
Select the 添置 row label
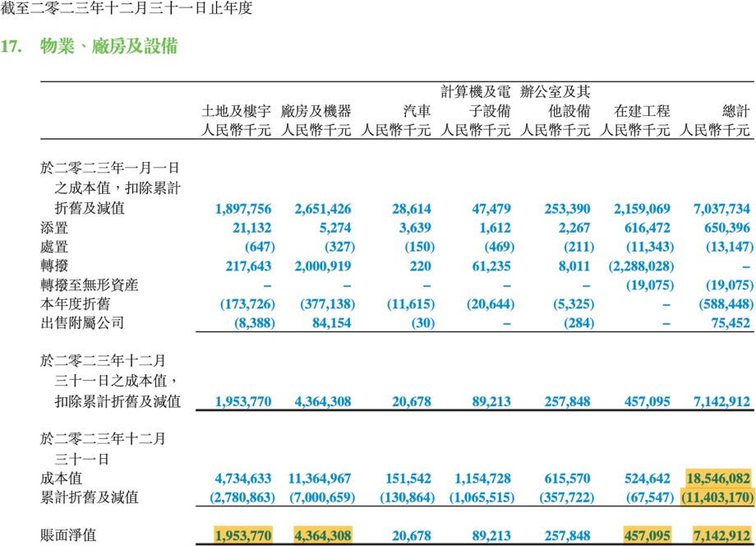coord(54,228)
